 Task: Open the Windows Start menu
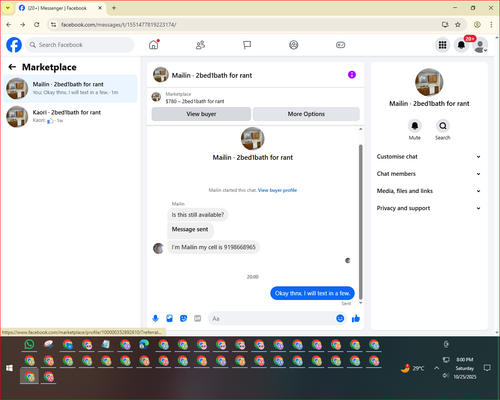click(x=9, y=368)
